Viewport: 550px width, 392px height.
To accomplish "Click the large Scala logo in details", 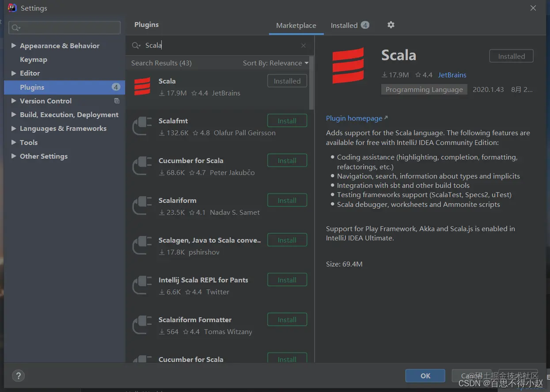I will [348, 66].
